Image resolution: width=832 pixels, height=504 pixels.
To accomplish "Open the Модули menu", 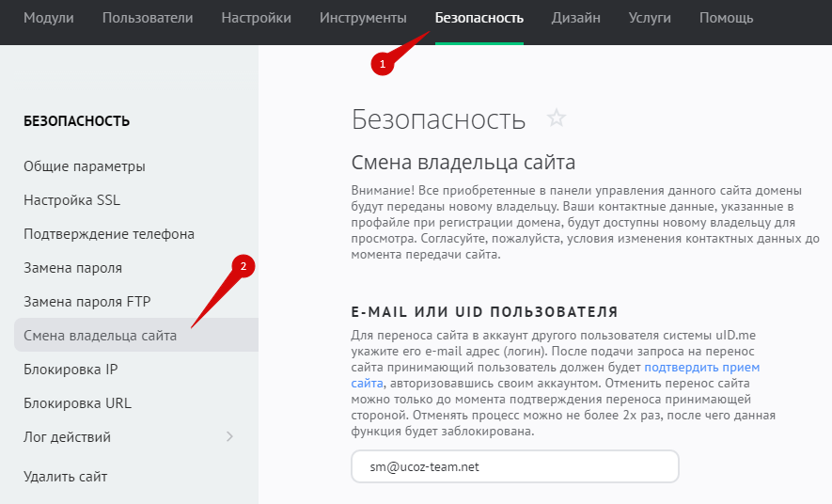I will (x=48, y=18).
